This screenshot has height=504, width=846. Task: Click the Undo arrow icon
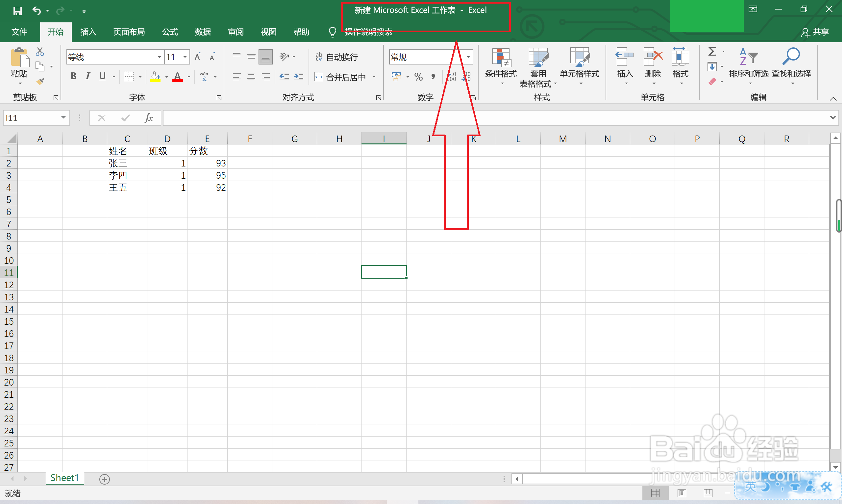(x=37, y=11)
